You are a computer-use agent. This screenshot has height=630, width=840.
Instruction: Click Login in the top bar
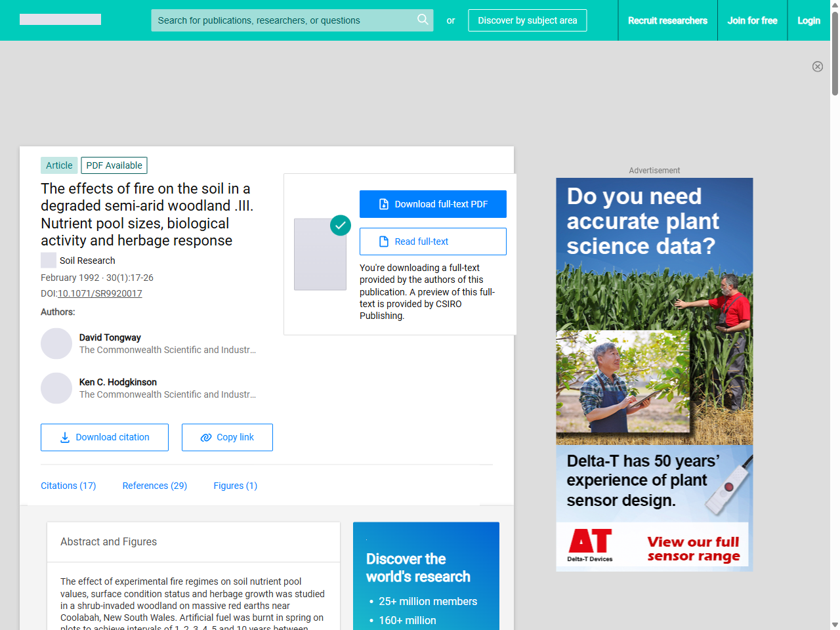[x=808, y=20]
